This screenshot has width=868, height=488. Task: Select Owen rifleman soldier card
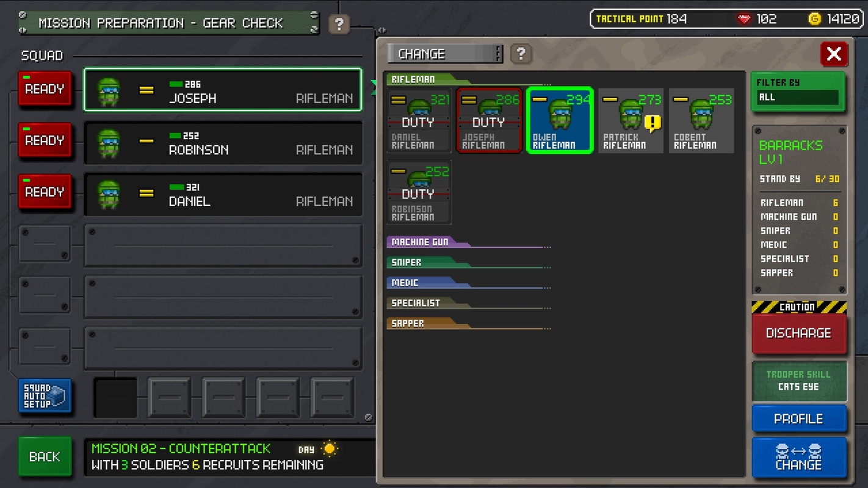click(560, 121)
